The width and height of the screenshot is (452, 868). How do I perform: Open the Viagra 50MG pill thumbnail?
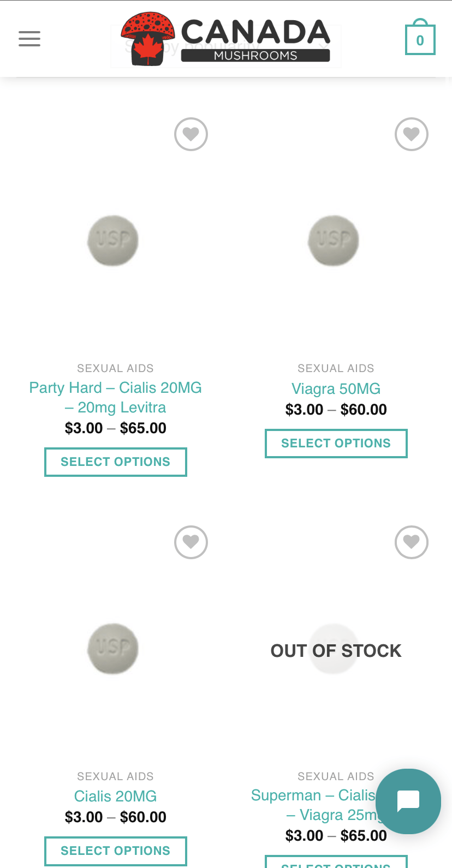(334, 241)
